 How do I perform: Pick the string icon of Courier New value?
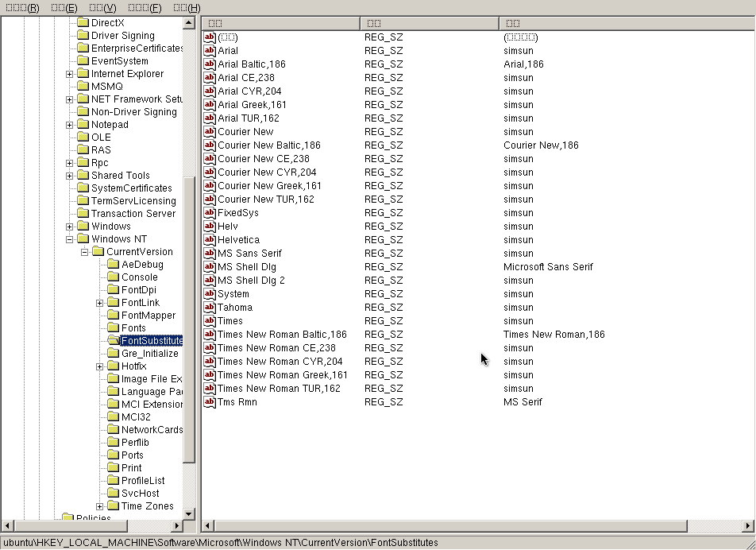210,132
